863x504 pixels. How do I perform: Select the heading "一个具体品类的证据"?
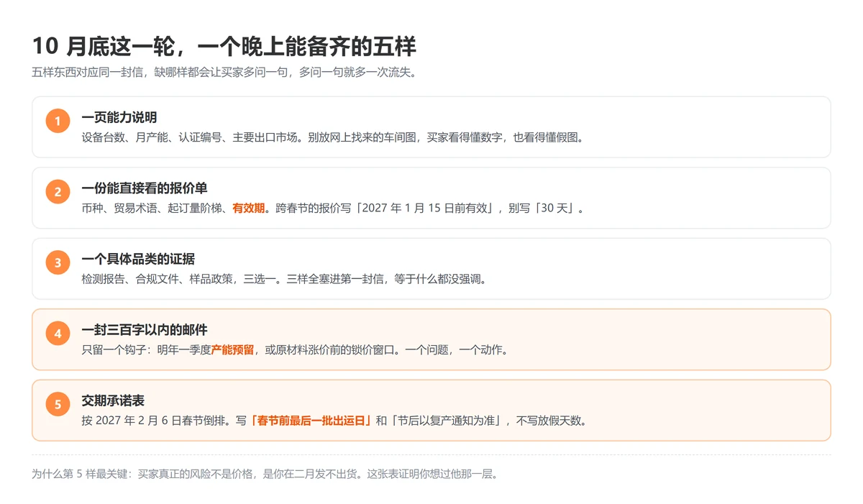point(138,259)
